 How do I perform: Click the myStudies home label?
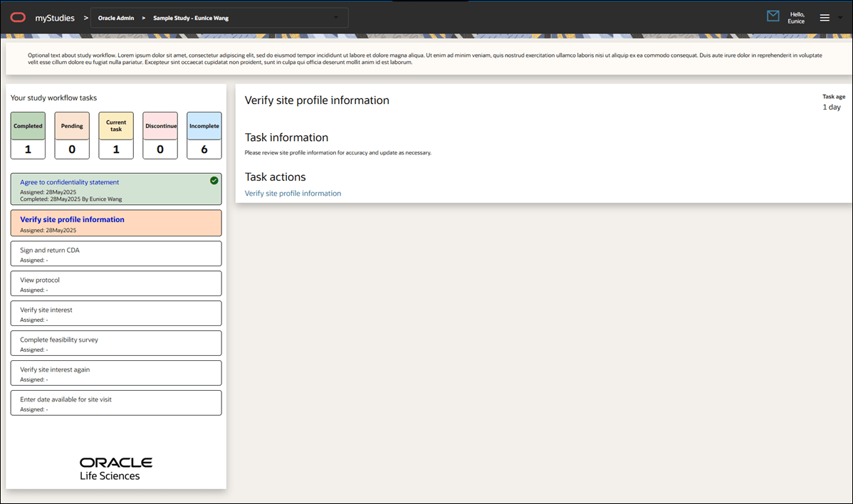click(x=55, y=17)
